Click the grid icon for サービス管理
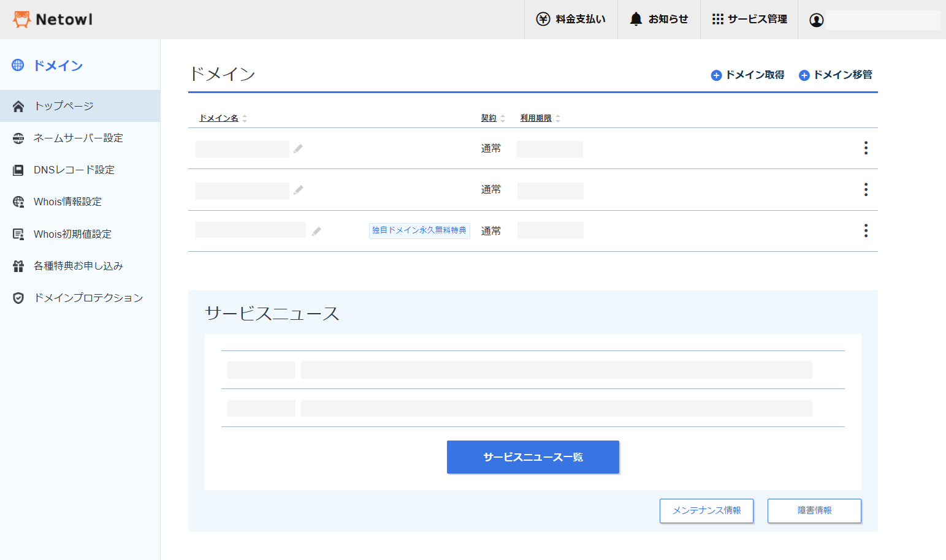Image resolution: width=946 pixels, height=560 pixels. click(x=717, y=19)
